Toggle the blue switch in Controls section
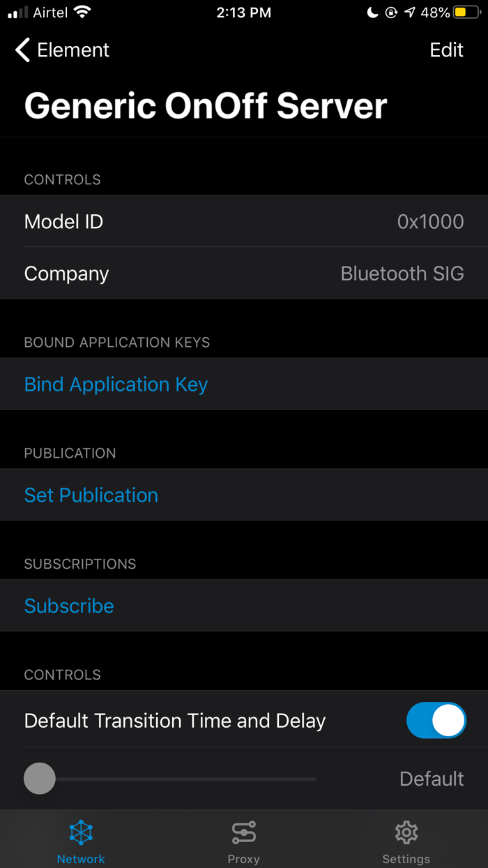The width and height of the screenshot is (488, 868). [x=436, y=720]
